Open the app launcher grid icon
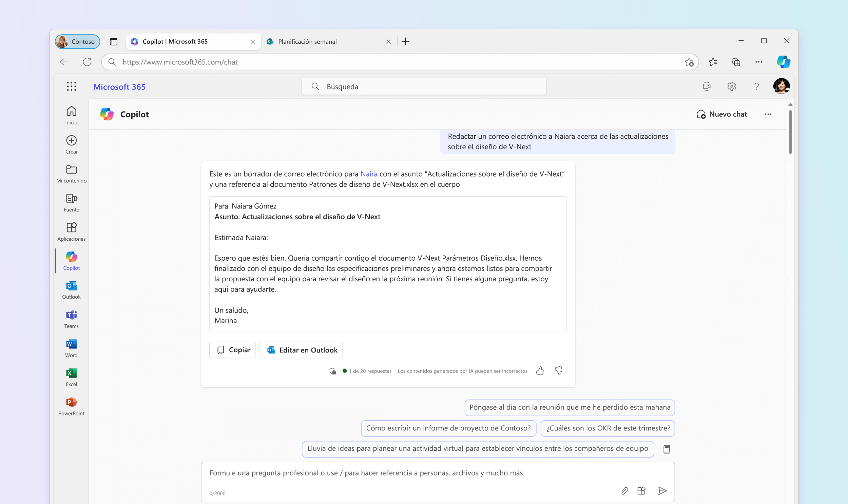This screenshot has width=848, height=504. tap(71, 86)
